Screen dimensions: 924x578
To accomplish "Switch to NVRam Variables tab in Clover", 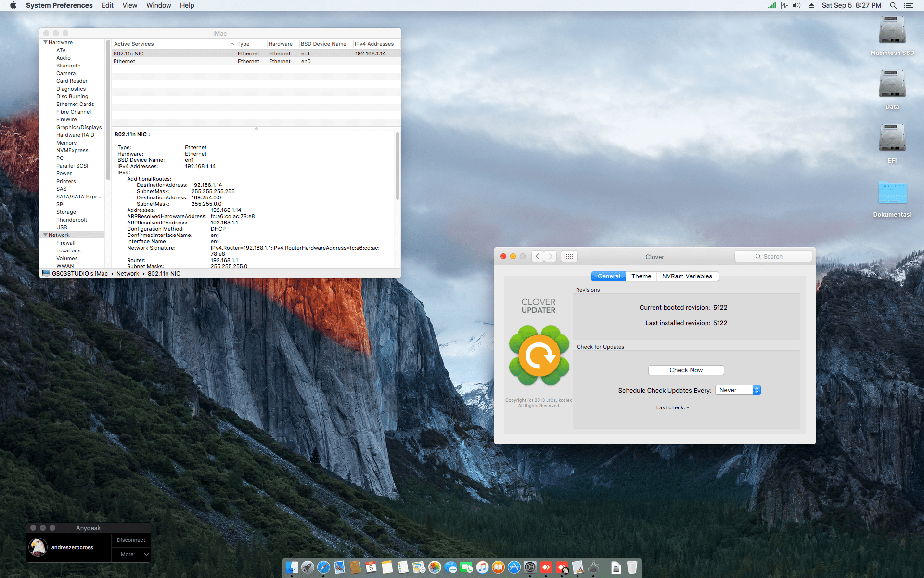I will [687, 276].
